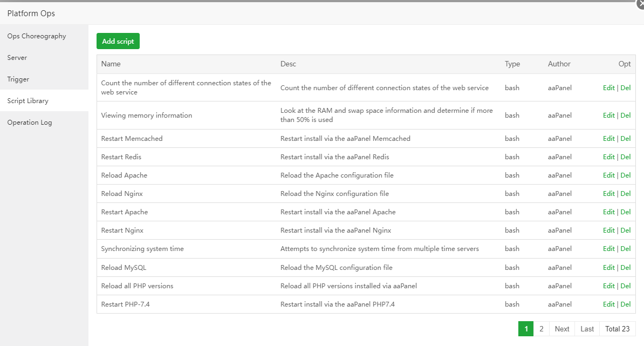Edit the Synchronizing system time script
Screen dimensions: 644x346
pos(608,249)
